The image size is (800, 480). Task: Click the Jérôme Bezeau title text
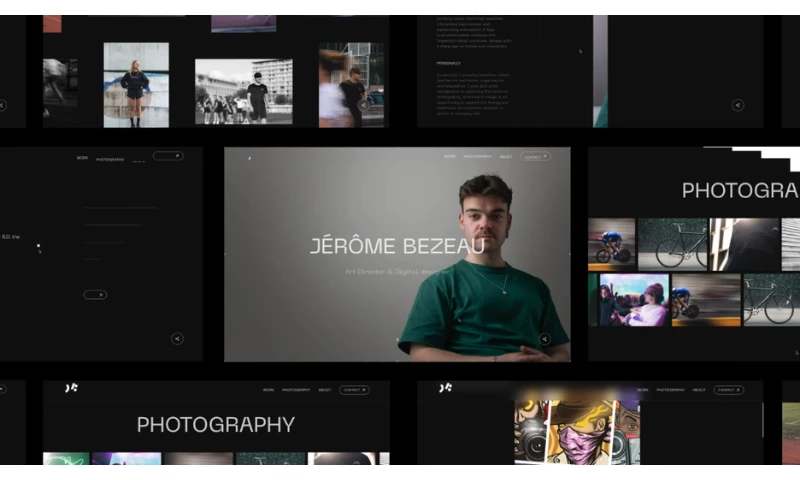point(397,246)
